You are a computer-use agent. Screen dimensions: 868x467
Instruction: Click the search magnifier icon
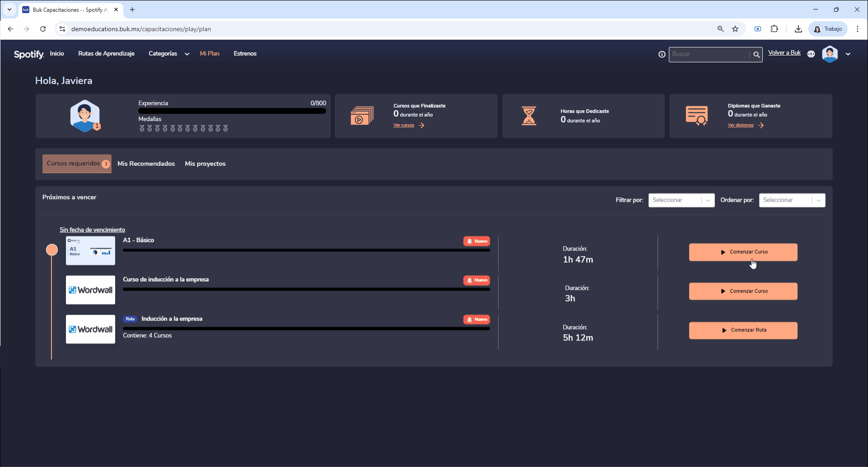click(756, 55)
